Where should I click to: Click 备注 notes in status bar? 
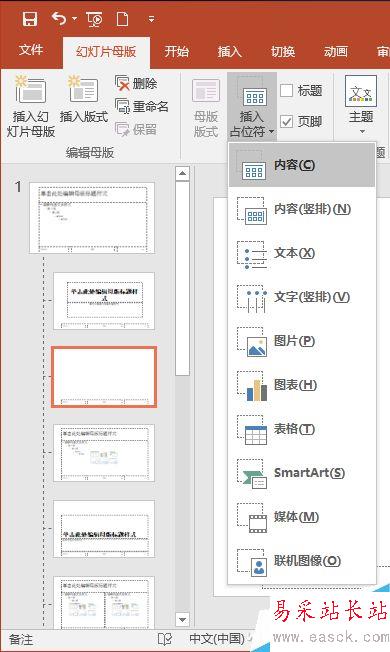point(21,640)
